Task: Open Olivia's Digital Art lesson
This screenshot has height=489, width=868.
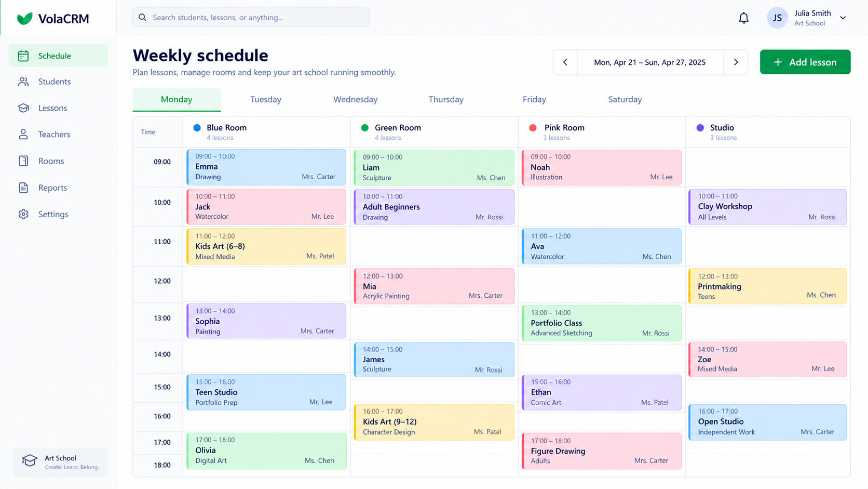Action: (x=266, y=451)
